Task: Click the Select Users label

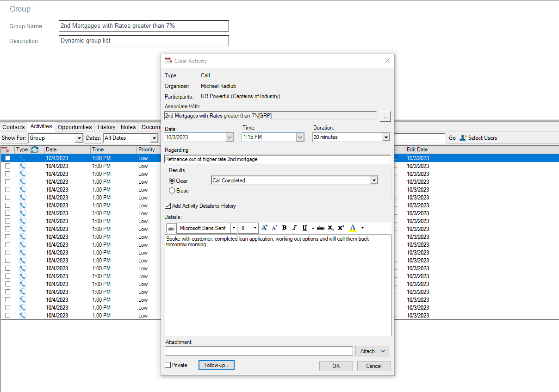Action: tap(483, 138)
